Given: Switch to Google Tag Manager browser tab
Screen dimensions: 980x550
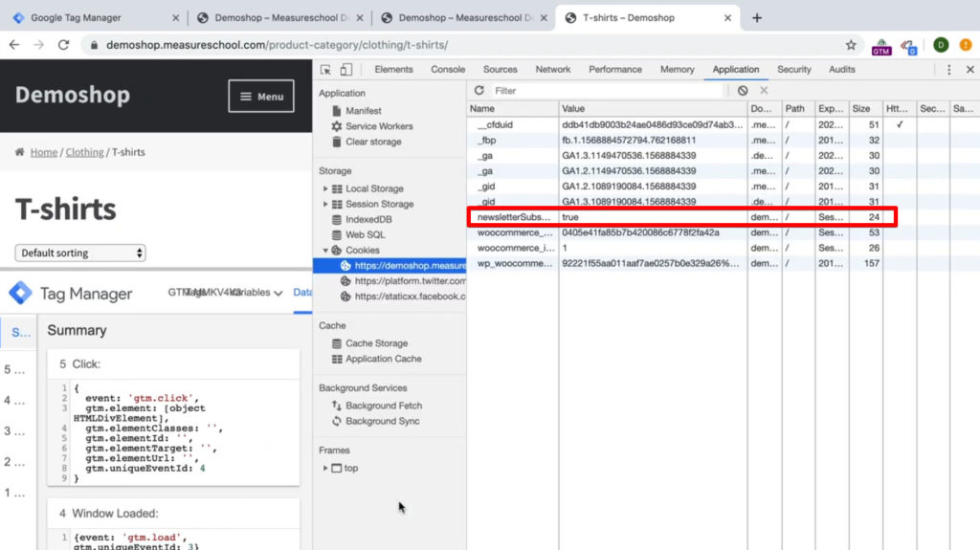Looking at the screenshot, I should [x=94, y=17].
